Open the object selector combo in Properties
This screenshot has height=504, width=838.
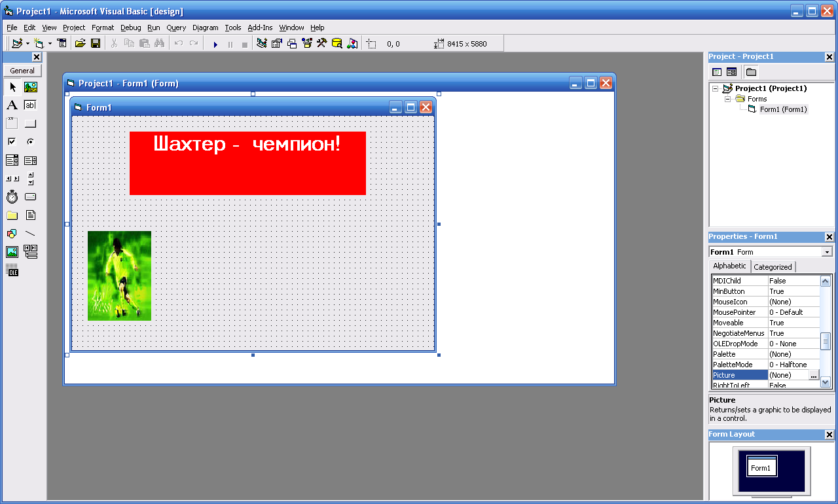tap(828, 252)
